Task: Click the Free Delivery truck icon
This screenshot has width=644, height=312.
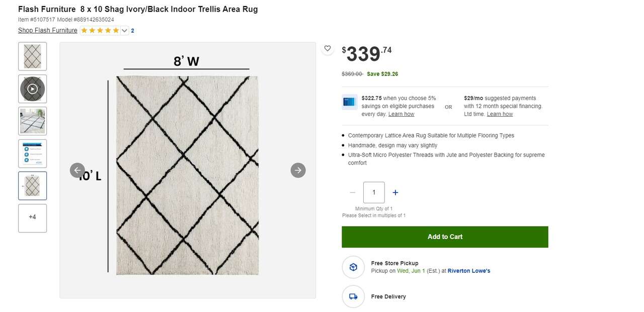Action: pyautogui.click(x=353, y=296)
